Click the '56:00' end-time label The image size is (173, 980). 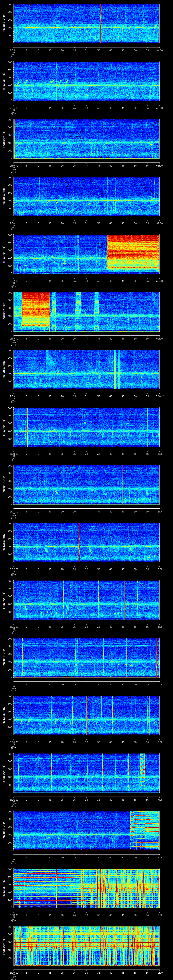click(159, 166)
